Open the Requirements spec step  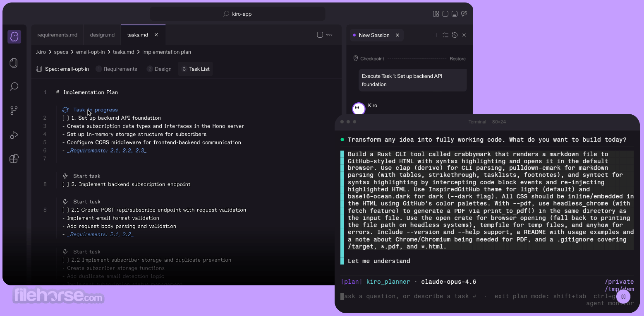coord(116,69)
